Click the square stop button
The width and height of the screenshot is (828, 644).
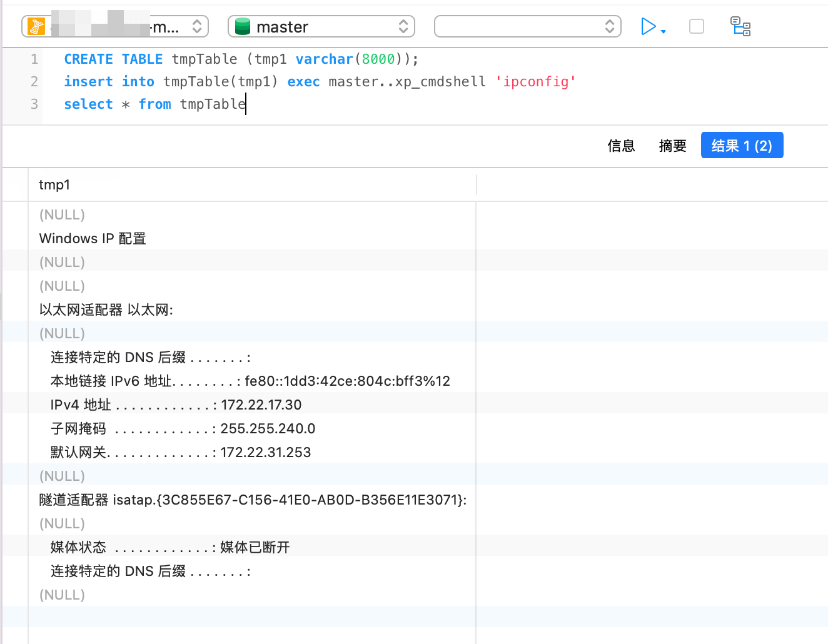tap(696, 26)
